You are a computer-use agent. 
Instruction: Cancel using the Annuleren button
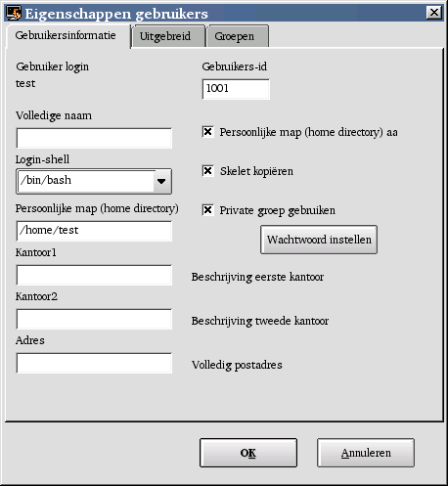click(x=366, y=453)
